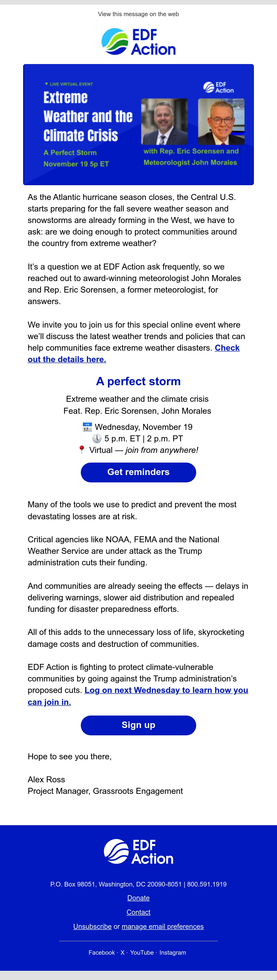Click the calendar icon beside Wednesday, November 19

click(x=87, y=427)
